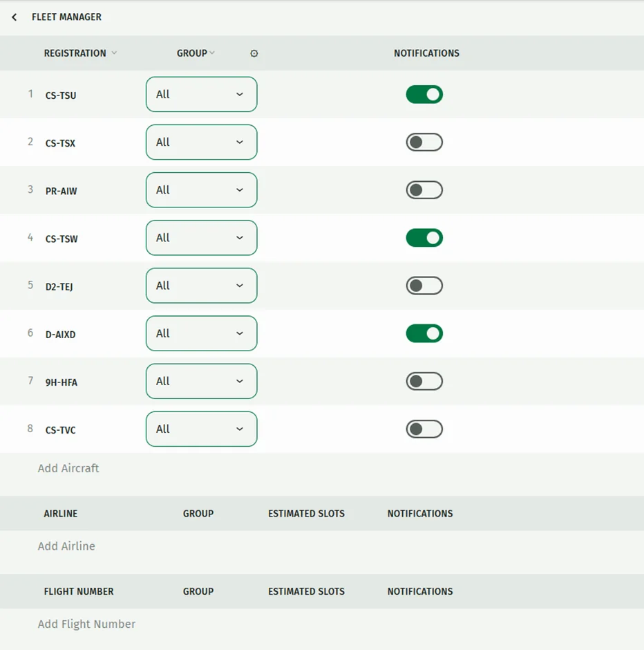
Task: Disable notifications for D-AIXD
Action: (424, 333)
